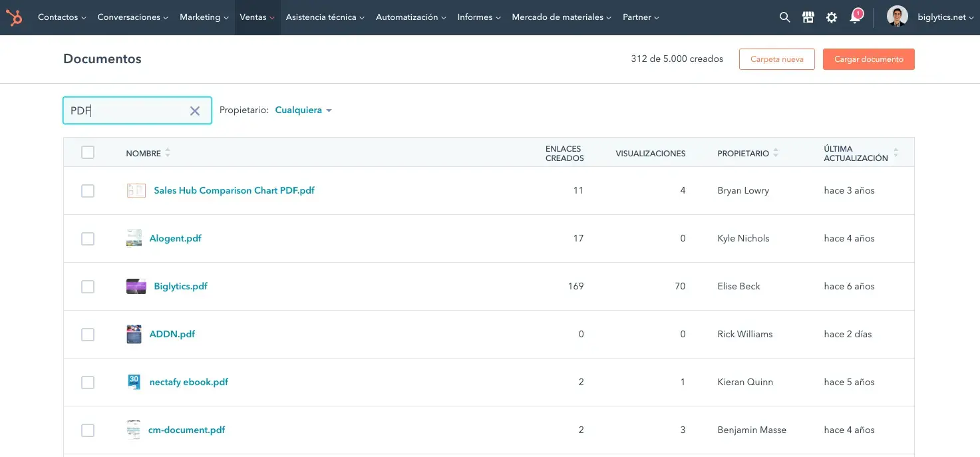This screenshot has height=457, width=980.
Task: Click the HubSpot sprocket logo
Action: [14, 17]
